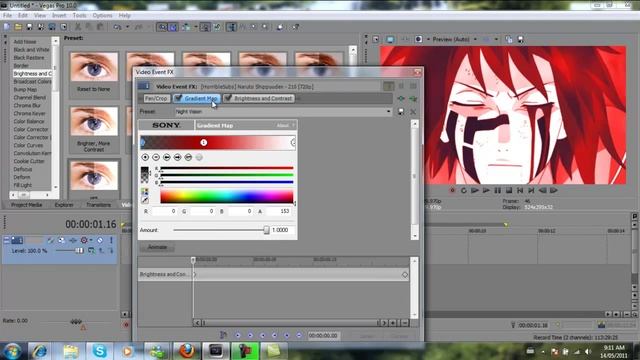Screen dimensions: 640x360
Task: Open the Tools menu
Action: click(79, 16)
